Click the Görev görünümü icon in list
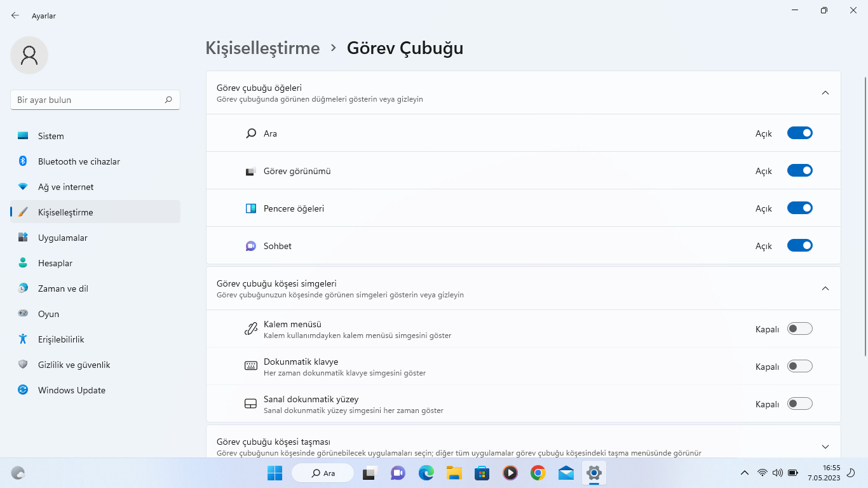The width and height of the screenshot is (868, 488). click(x=251, y=171)
